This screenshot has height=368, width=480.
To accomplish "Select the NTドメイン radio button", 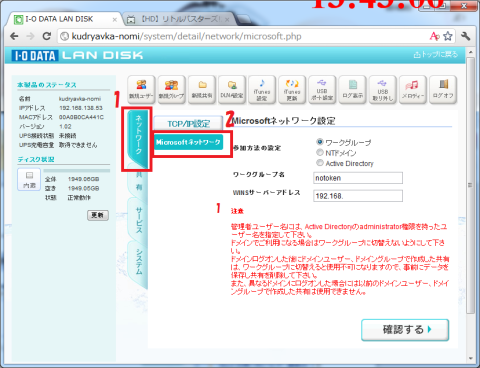I will pyautogui.click(x=320, y=152).
